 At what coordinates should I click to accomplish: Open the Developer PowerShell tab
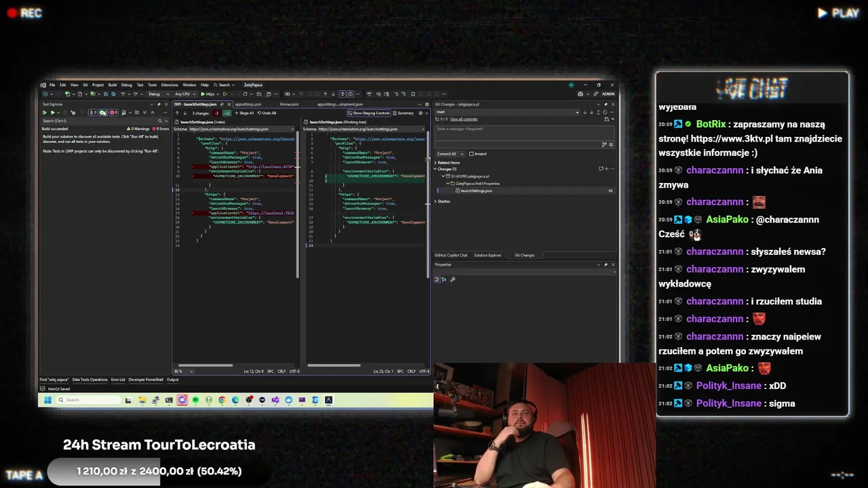[x=146, y=380]
